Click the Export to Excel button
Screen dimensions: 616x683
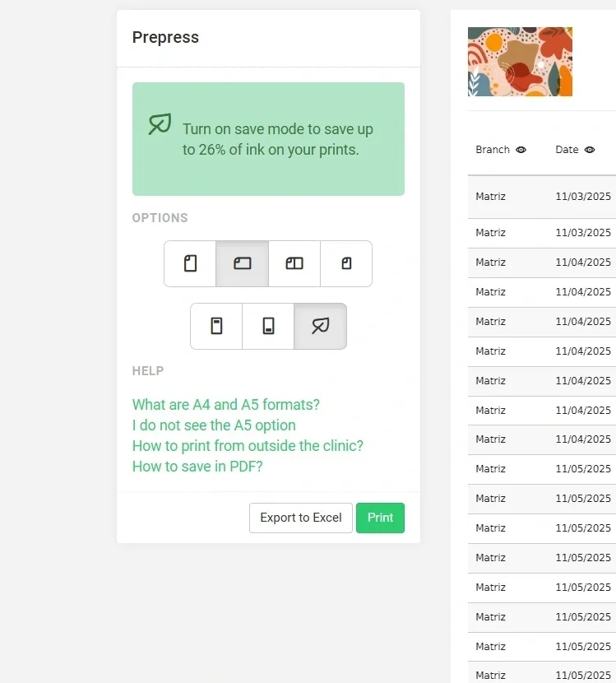click(301, 518)
